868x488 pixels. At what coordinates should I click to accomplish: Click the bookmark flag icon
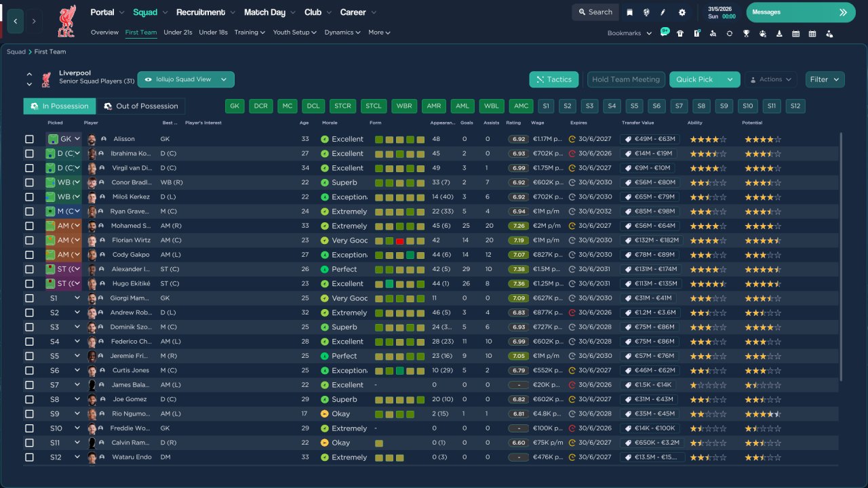click(630, 12)
